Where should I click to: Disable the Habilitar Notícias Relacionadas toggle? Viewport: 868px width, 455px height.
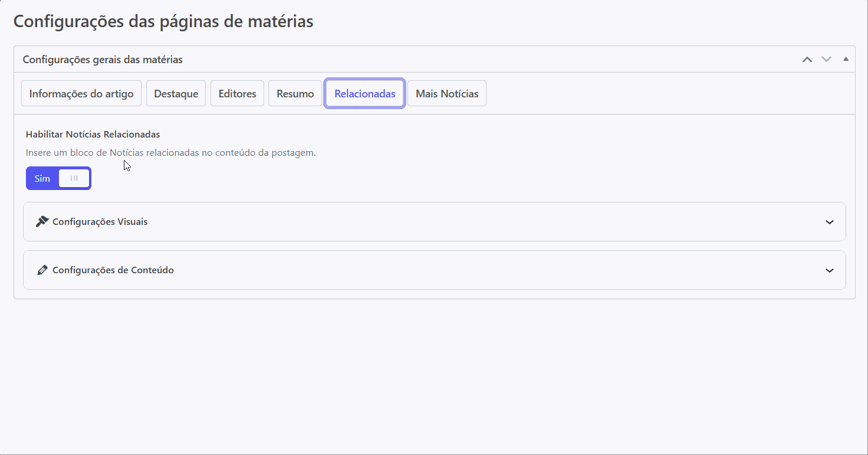click(58, 178)
